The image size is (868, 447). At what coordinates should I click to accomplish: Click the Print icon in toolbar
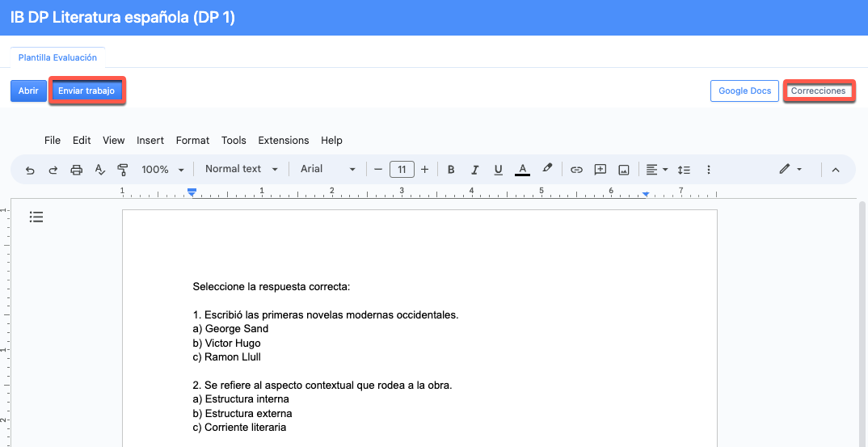77,170
